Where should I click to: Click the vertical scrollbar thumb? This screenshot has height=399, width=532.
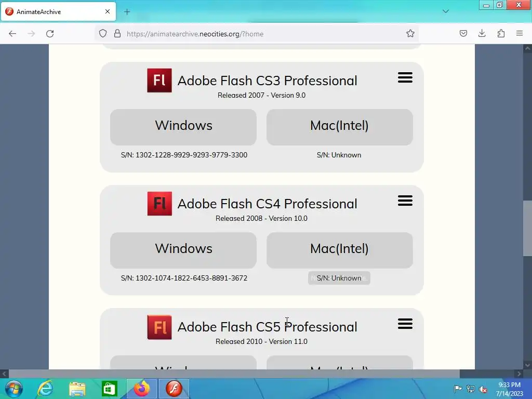point(527,229)
